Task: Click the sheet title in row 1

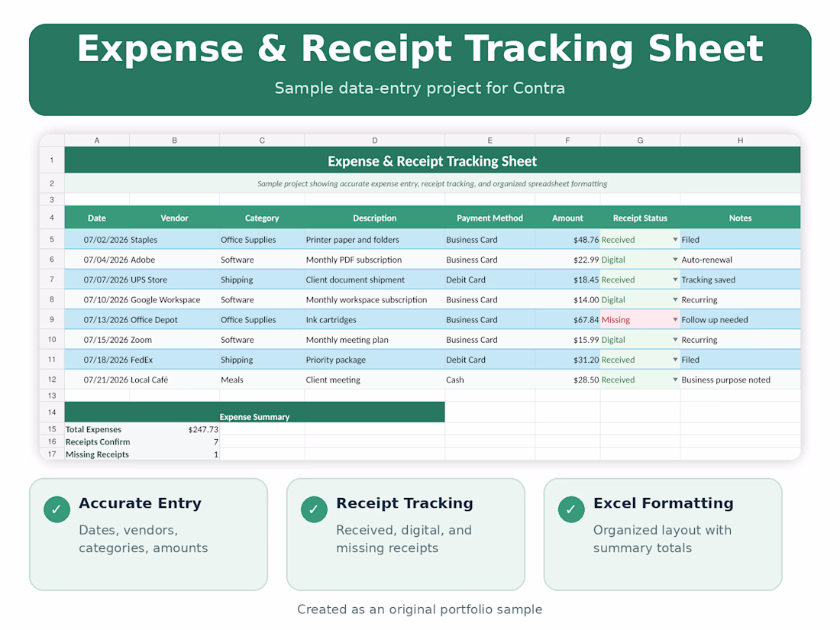Action: pos(432,160)
